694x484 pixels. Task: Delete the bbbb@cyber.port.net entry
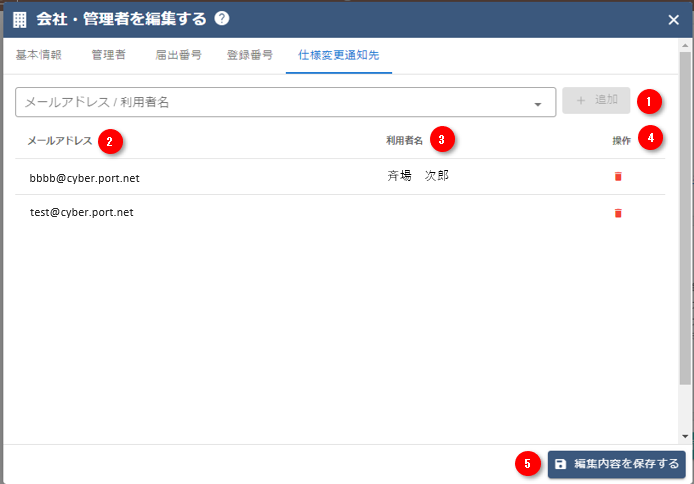(617, 176)
